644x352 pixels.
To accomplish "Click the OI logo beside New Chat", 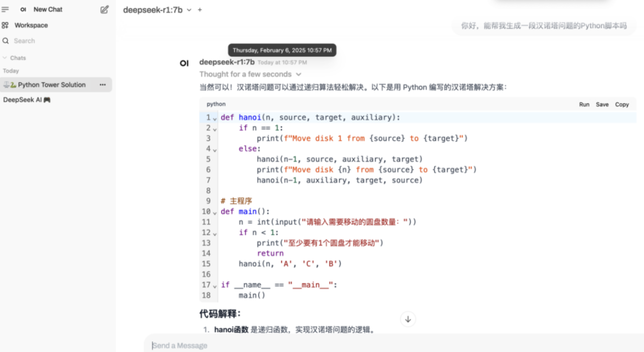I will [23, 9].
